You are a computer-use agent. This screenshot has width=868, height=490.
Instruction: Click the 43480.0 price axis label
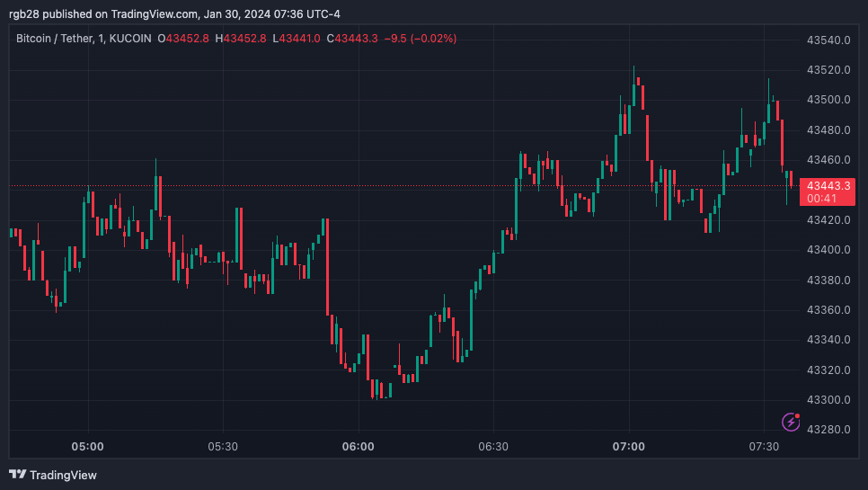click(x=828, y=130)
